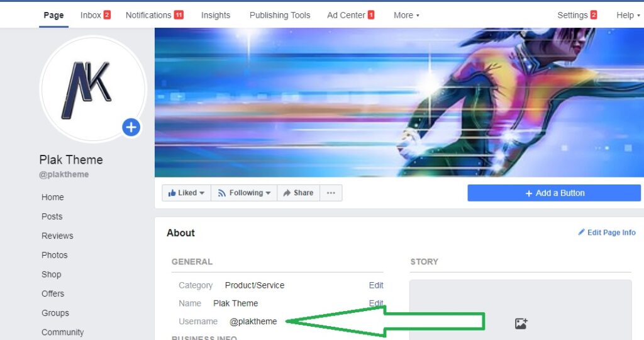
Task: Open Ad Center tab
Action: (x=350, y=15)
